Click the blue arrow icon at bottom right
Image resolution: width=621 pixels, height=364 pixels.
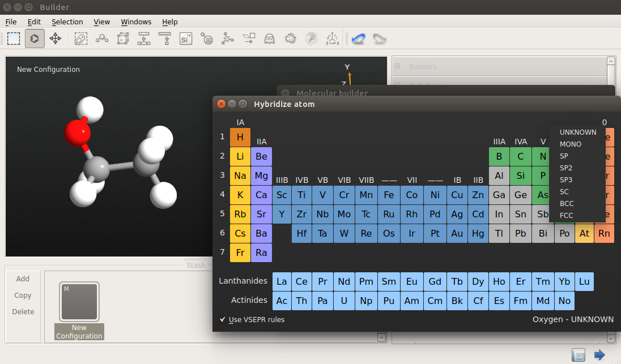pos(599,355)
